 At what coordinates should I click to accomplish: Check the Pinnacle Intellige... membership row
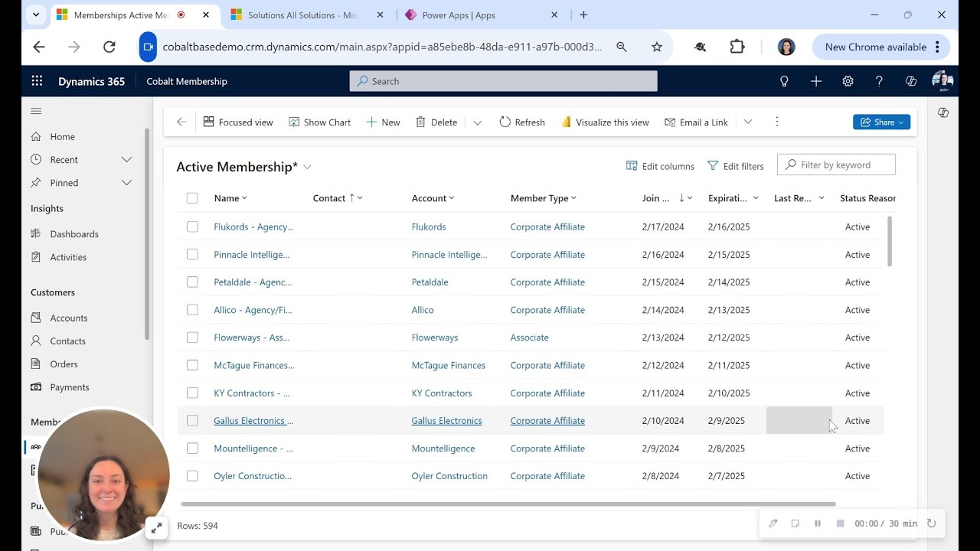[192, 254]
